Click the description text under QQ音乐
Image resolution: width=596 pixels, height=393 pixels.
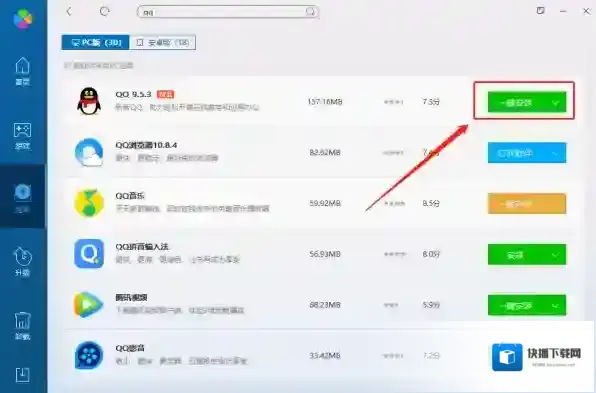pyautogui.click(x=192, y=209)
